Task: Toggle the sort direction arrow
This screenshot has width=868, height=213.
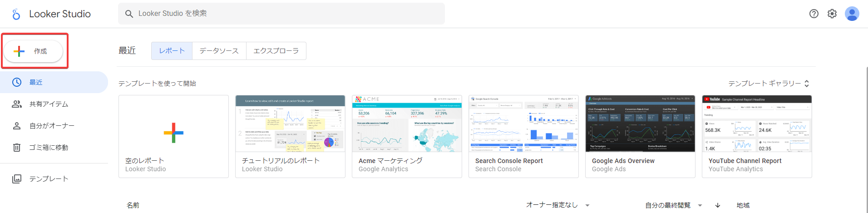Action: pos(718,205)
